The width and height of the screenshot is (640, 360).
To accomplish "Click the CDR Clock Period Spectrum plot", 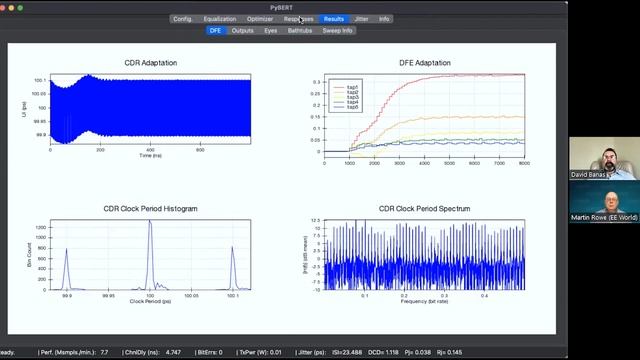I will (424, 255).
